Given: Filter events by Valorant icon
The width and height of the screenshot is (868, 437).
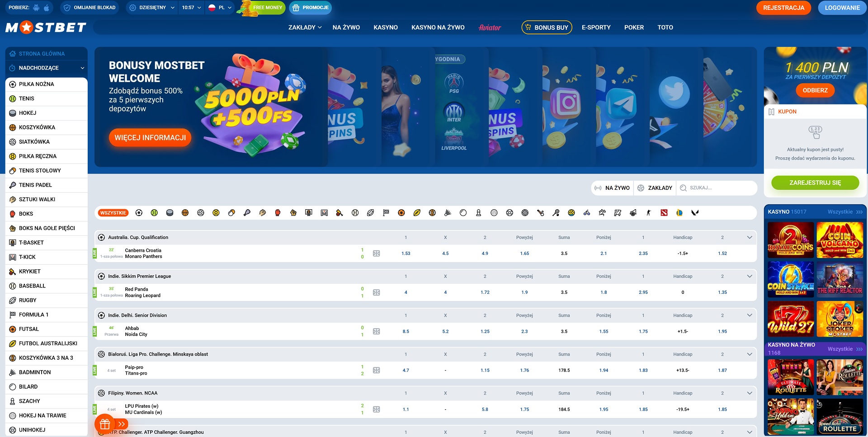Looking at the screenshot, I should click(695, 213).
